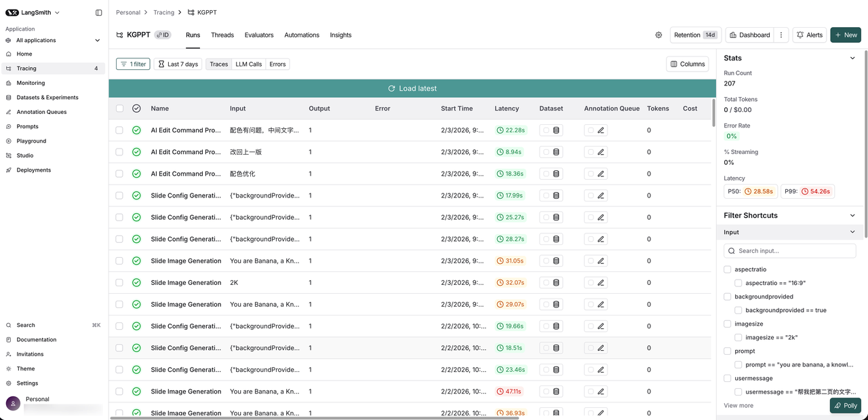Screen dimensions: 868x420
Task: Collapse the Stats section
Action: [852, 58]
